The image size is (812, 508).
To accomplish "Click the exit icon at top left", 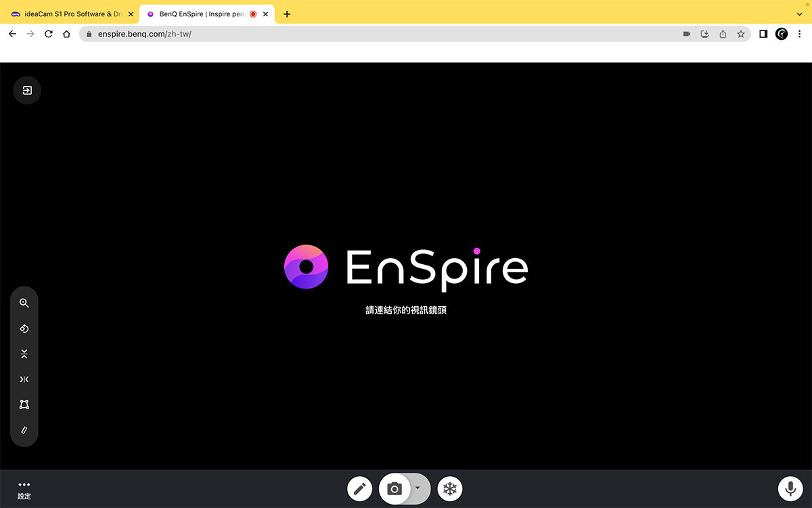I will 27,90.
